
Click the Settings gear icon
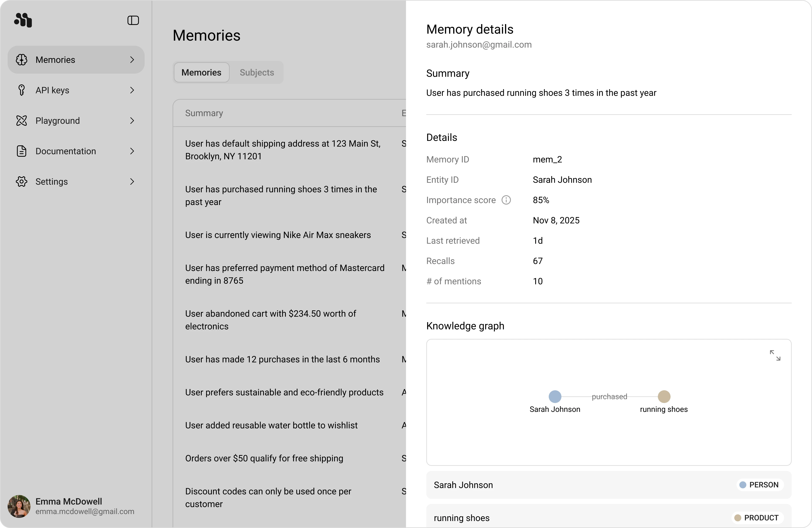pos(22,181)
